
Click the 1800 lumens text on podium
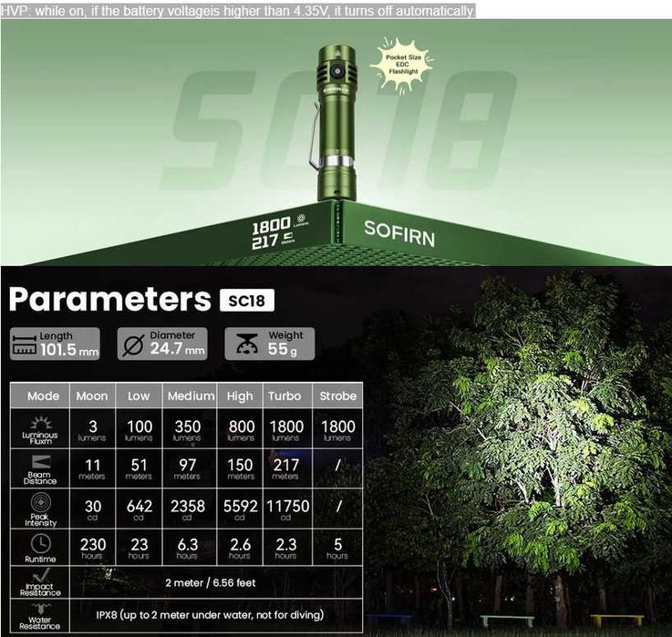click(279, 224)
